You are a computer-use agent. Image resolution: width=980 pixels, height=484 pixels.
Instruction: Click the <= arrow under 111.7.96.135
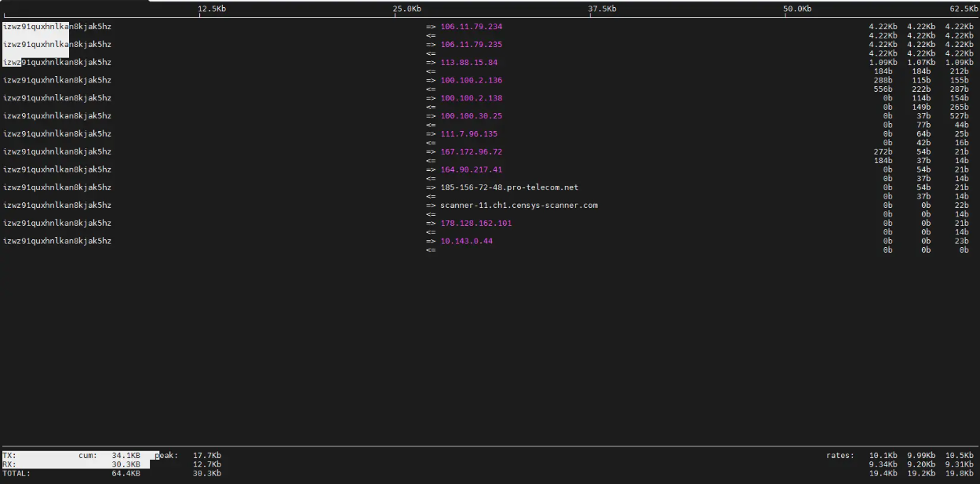430,142
